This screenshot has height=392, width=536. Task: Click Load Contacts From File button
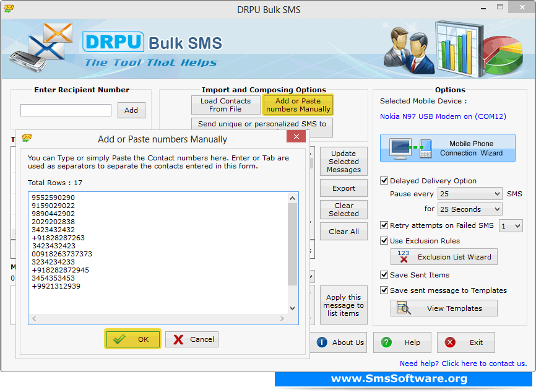point(226,105)
